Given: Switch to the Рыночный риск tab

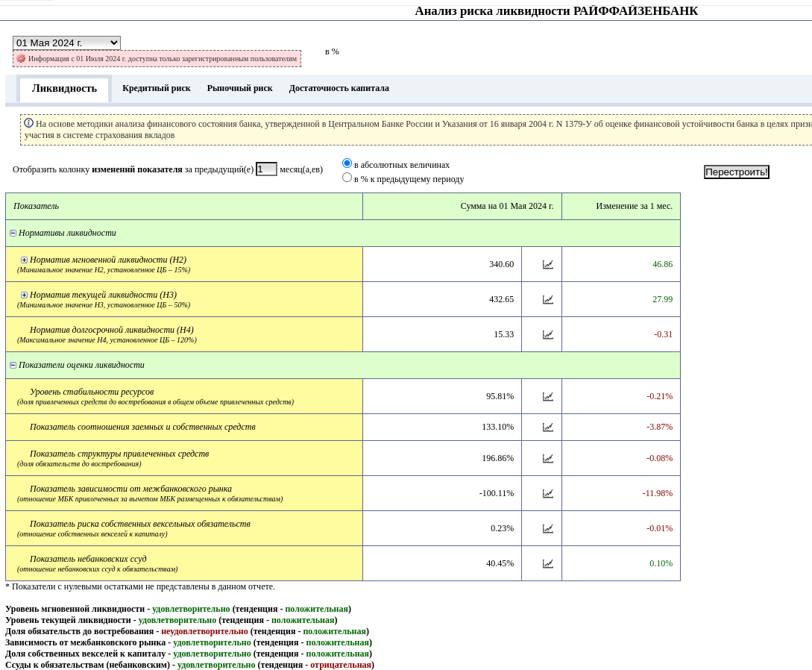Looking at the screenshot, I should (x=240, y=88).
